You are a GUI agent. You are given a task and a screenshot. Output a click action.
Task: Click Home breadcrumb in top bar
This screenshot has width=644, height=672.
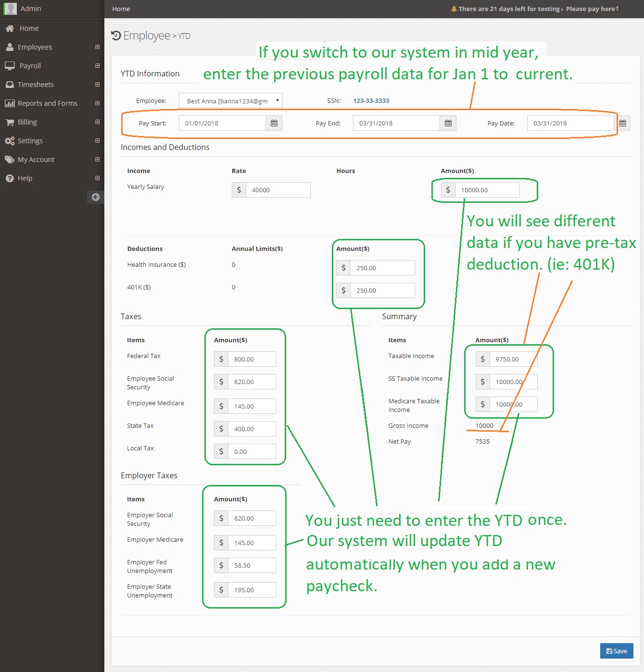pos(121,9)
